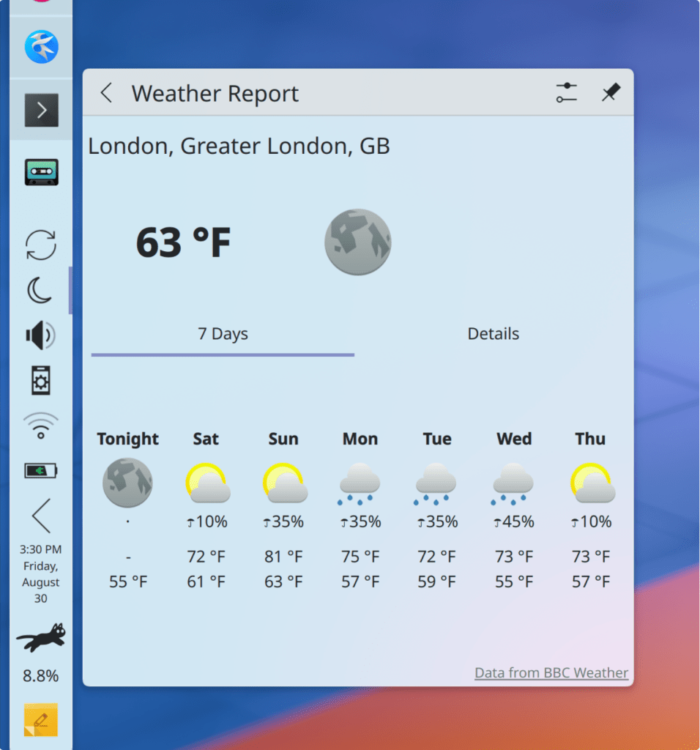Click the system updates refresh icon
Image resolution: width=700 pixels, height=750 pixels.
pos(41,245)
